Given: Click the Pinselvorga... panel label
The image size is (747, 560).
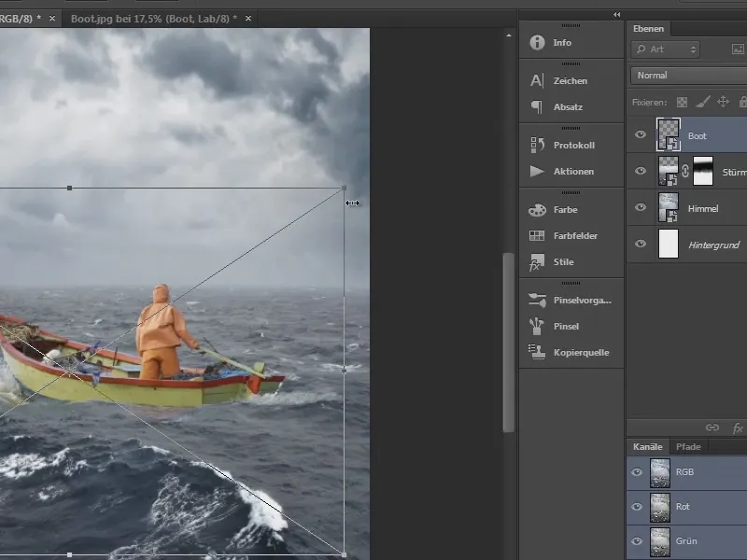Looking at the screenshot, I should point(582,300).
